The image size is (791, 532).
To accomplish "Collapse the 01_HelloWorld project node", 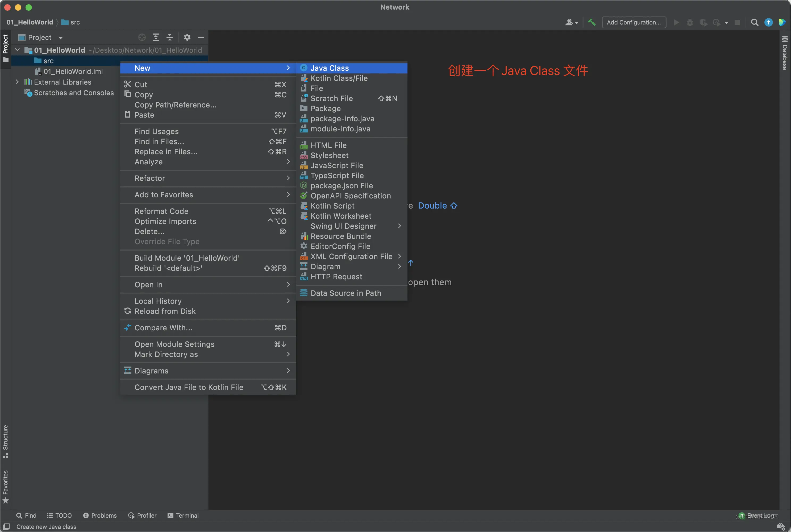I will pyautogui.click(x=17, y=50).
